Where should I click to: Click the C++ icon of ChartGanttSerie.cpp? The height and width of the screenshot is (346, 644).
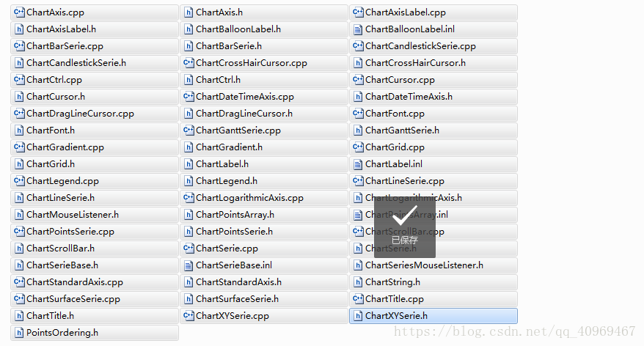188,130
